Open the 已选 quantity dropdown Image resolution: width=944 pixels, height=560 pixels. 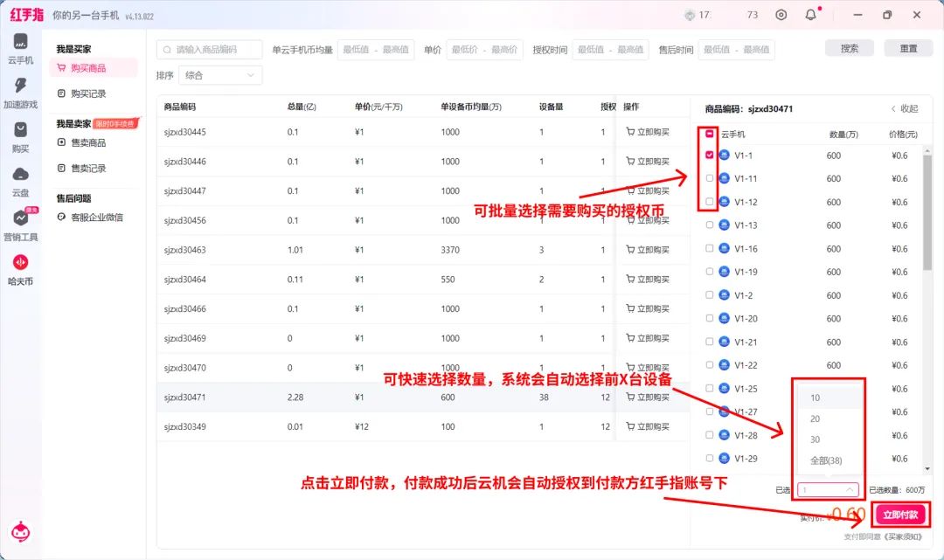coord(829,489)
